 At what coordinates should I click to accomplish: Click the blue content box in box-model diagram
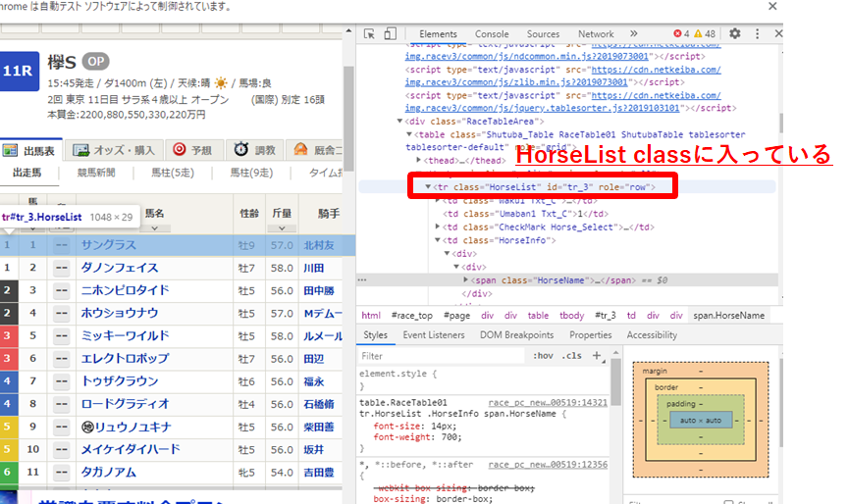point(701,420)
